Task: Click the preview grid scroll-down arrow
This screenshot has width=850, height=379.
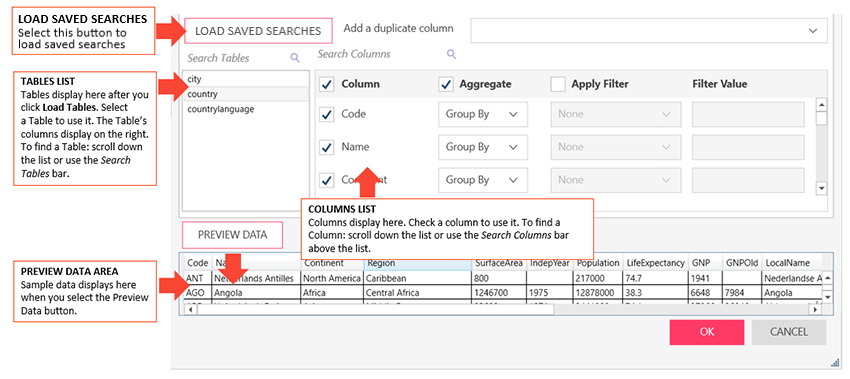Action: [x=828, y=298]
